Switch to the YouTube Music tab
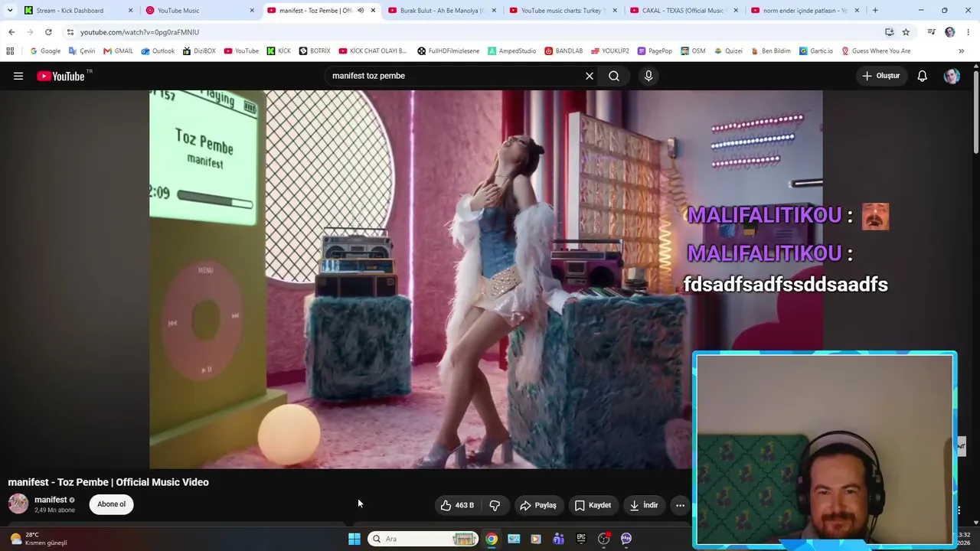Image resolution: width=980 pixels, height=551 pixels. tap(199, 11)
